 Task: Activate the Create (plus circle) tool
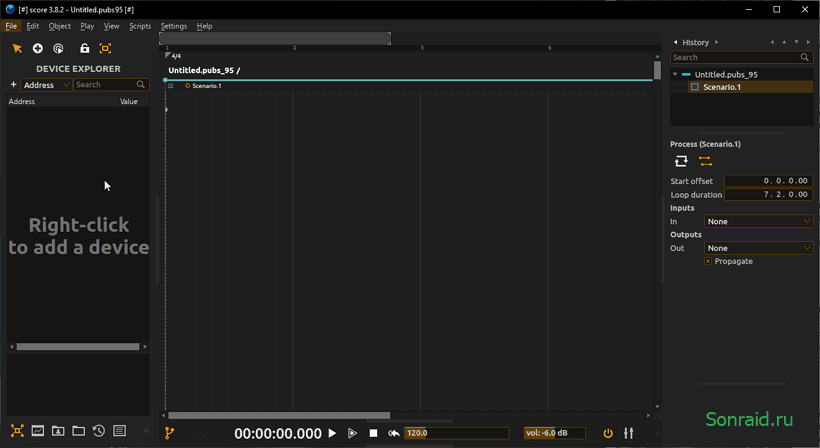38,49
